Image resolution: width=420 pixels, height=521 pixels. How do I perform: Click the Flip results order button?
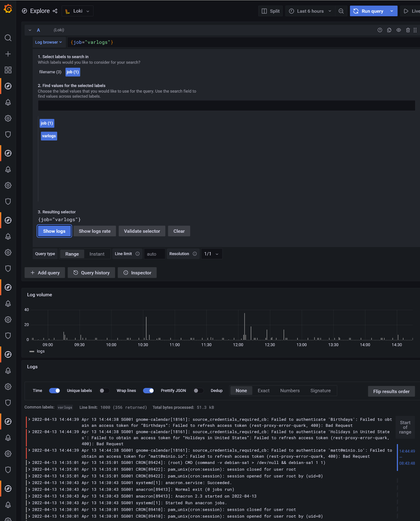point(391,391)
